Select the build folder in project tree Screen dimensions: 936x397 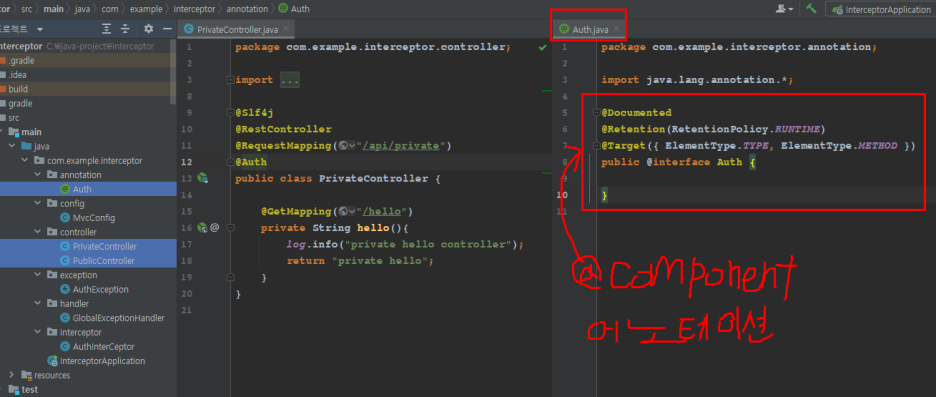14,89
